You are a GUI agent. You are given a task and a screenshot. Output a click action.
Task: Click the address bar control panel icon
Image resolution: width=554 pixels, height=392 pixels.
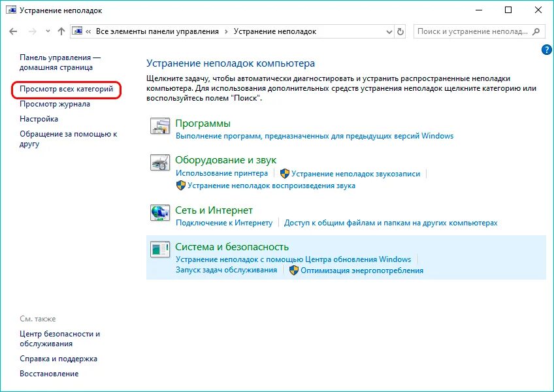(77, 31)
